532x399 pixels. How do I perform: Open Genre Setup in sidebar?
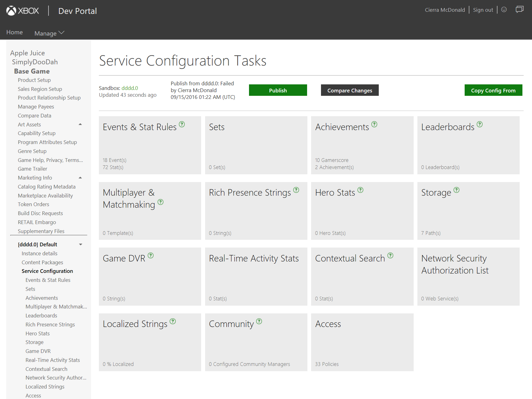click(x=32, y=151)
